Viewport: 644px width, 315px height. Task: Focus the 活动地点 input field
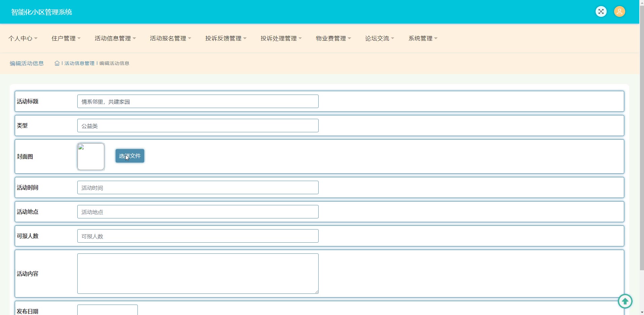click(x=198, y=212)
